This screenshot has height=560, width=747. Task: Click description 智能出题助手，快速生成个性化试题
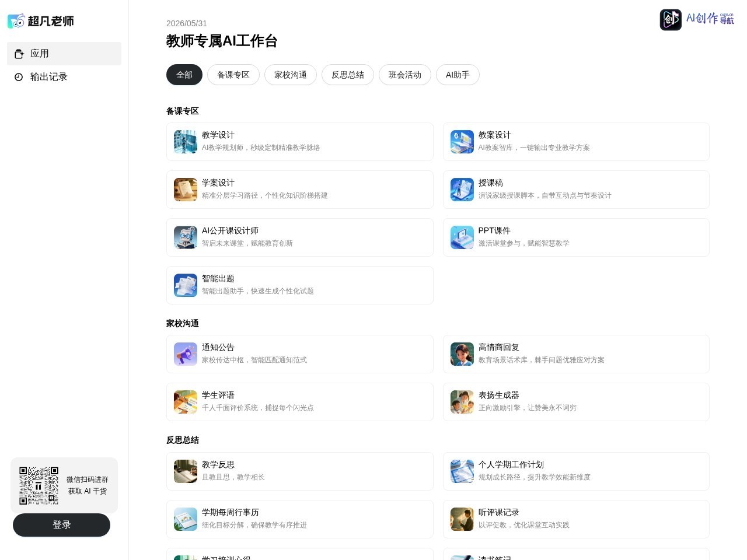258,291
